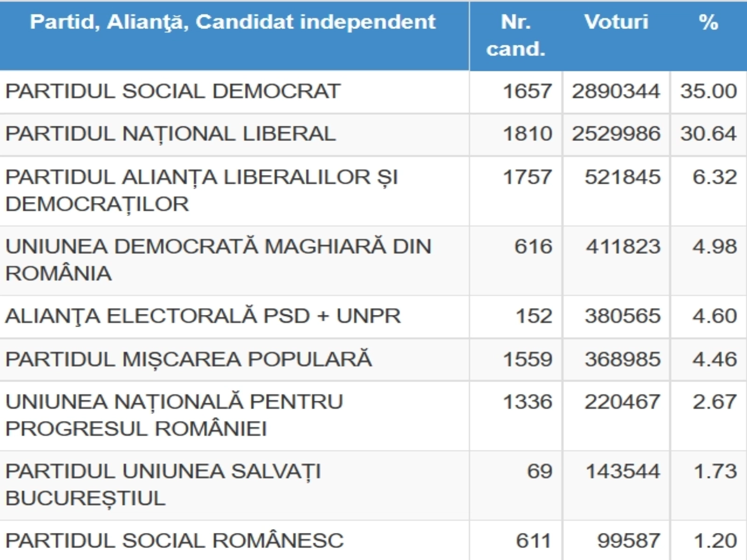Select the 4.46 percentage value

coord(714,359)
